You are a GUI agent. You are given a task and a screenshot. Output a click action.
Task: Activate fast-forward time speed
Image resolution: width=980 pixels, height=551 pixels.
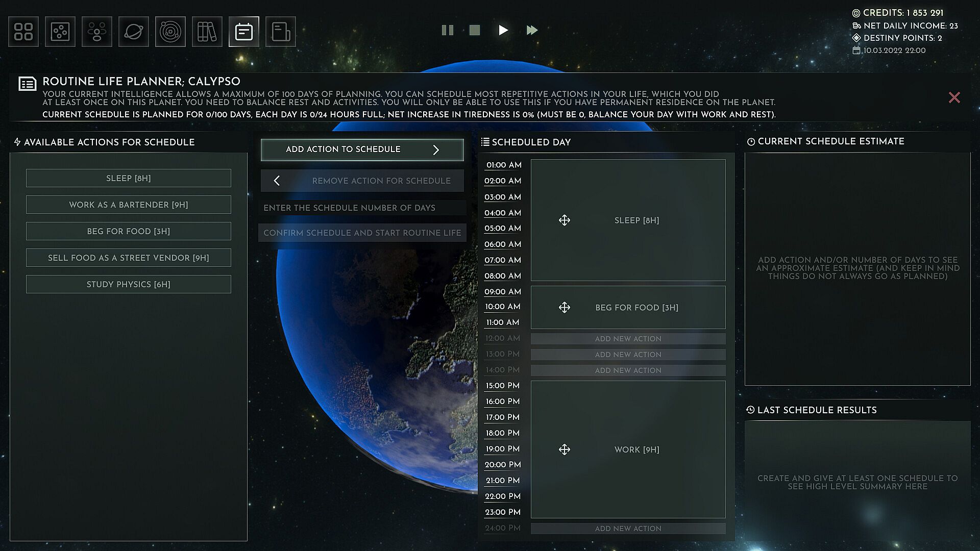tap(532, 30)
